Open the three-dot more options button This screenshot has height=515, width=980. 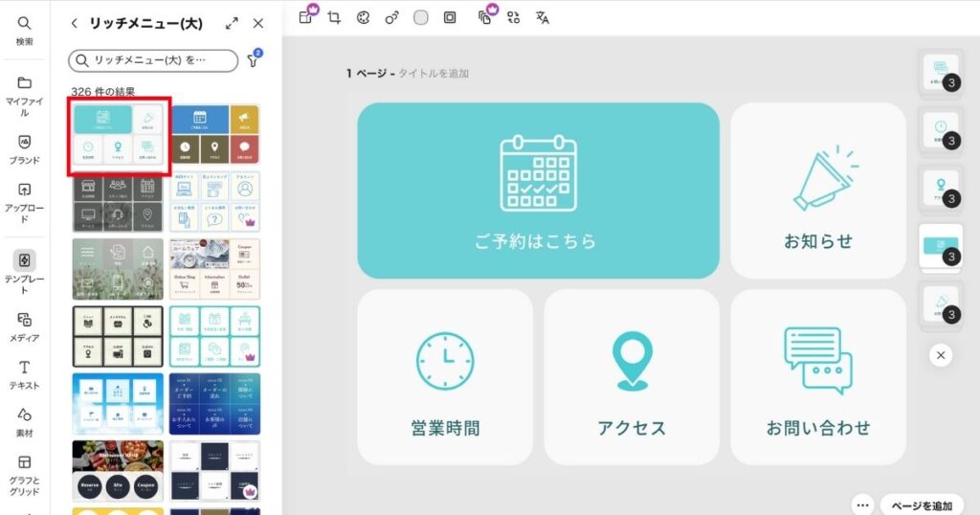pos(862,504)
